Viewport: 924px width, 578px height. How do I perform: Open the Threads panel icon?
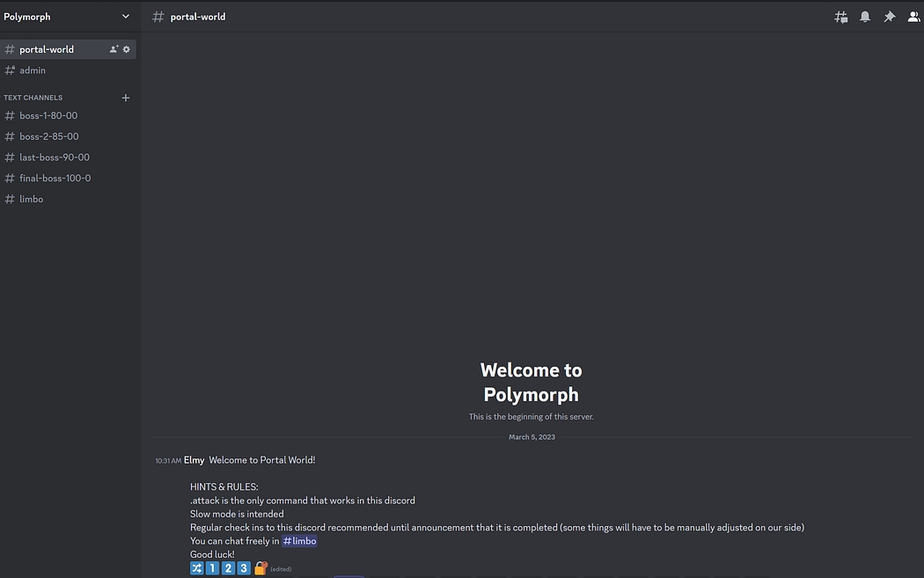tap(840, 17)
